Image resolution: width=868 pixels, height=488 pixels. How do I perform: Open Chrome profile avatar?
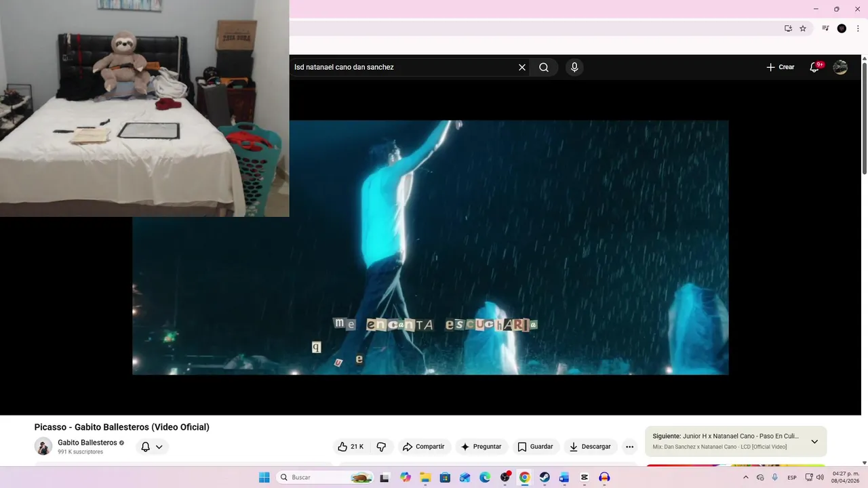tap(842, 28)
